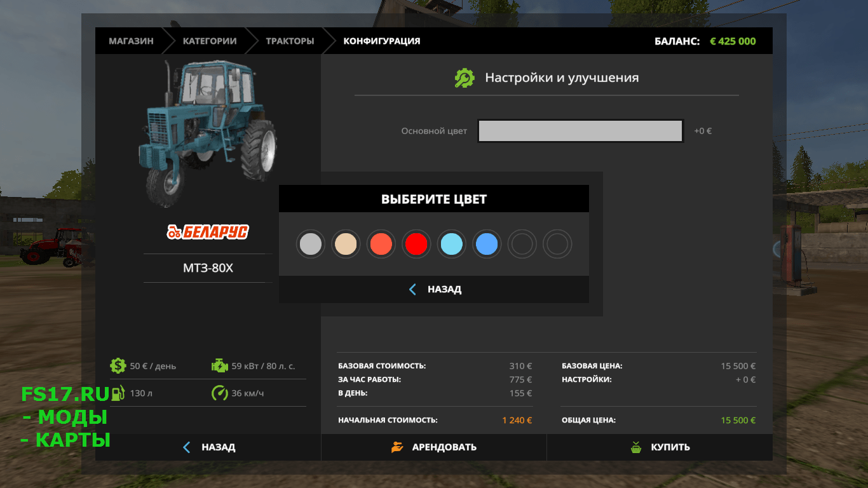Click the КУПИТЬ buy button

pyautogui.click(x=660, y=447)
